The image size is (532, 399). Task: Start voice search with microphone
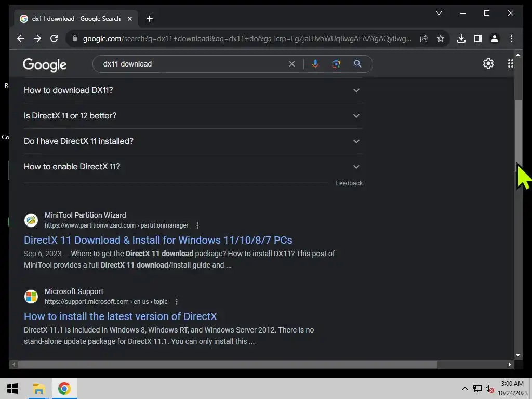tap(315, 64)
